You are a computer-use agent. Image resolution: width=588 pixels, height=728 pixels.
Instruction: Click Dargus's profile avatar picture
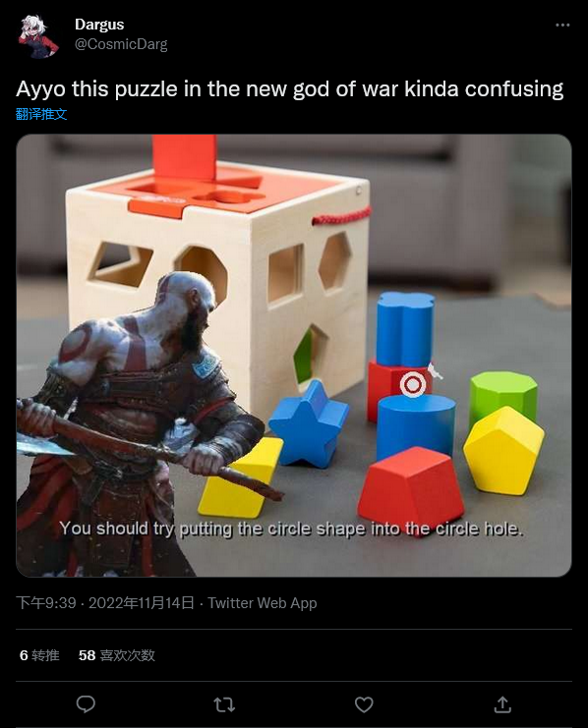pos(38,36)
